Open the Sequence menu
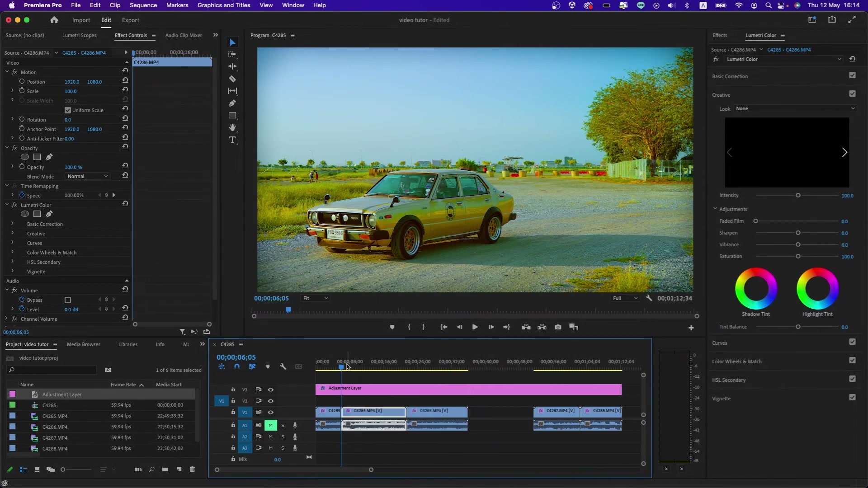 coord(143,5)
